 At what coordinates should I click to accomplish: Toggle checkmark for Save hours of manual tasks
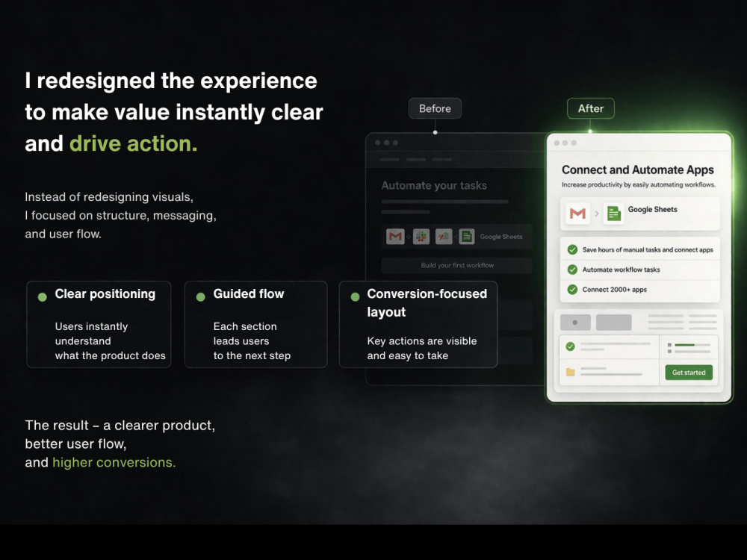click(x=572, y=249)
